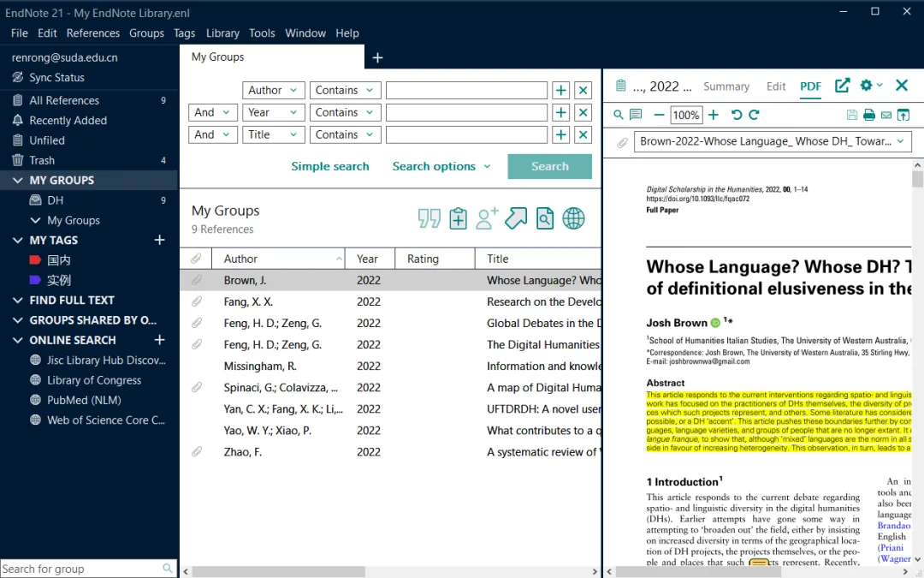Switch to the Edit tab

click(x=776, y=86)
